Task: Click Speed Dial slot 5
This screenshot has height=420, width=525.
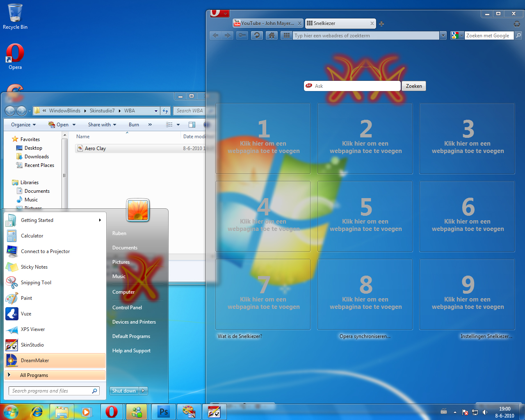Action: point(365,217)
